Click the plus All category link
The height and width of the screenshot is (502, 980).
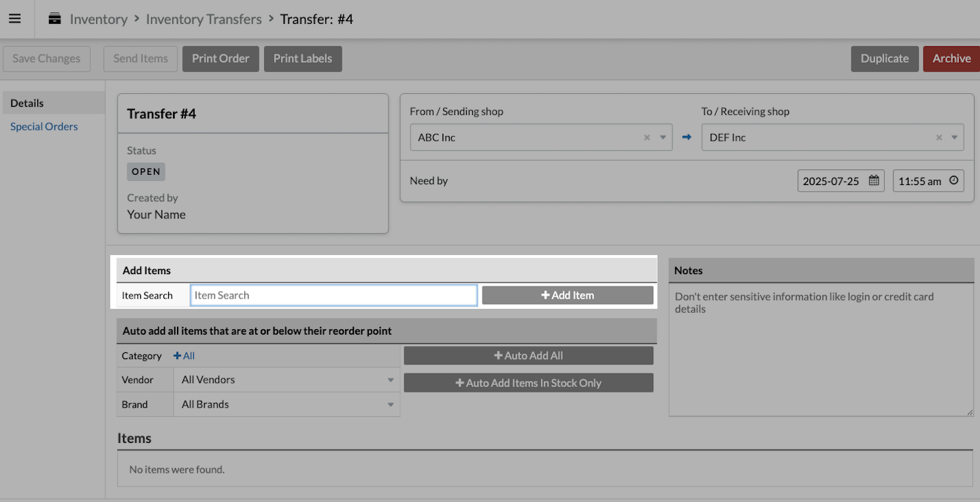tap(184, 356)
